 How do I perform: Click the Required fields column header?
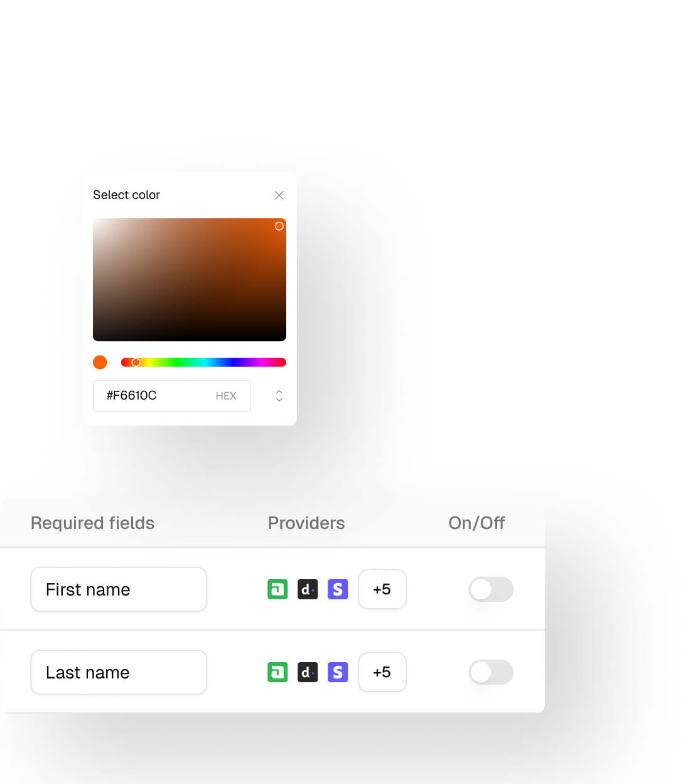(92, 523)
